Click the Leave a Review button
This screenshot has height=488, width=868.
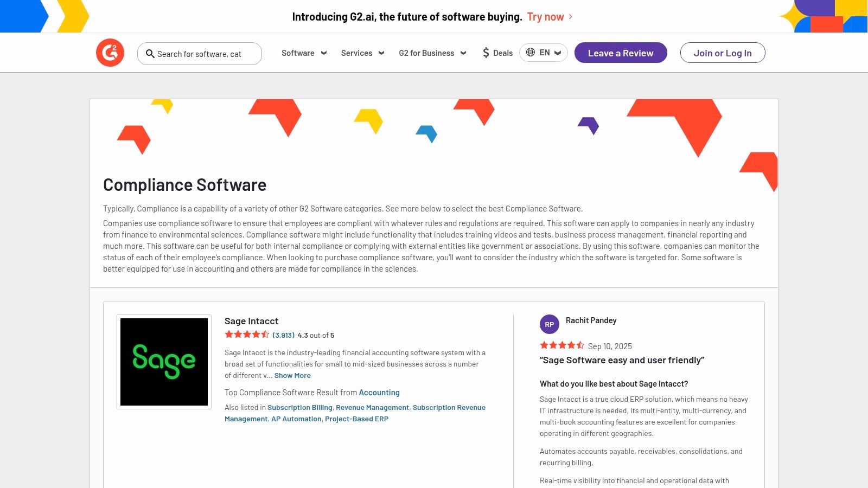[621, 53]
